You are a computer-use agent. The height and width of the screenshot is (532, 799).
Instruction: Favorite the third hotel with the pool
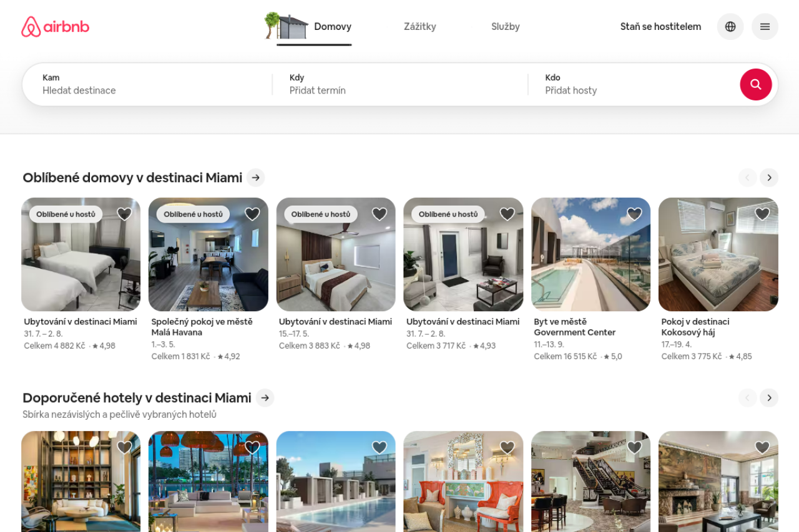tap(380, 447)
